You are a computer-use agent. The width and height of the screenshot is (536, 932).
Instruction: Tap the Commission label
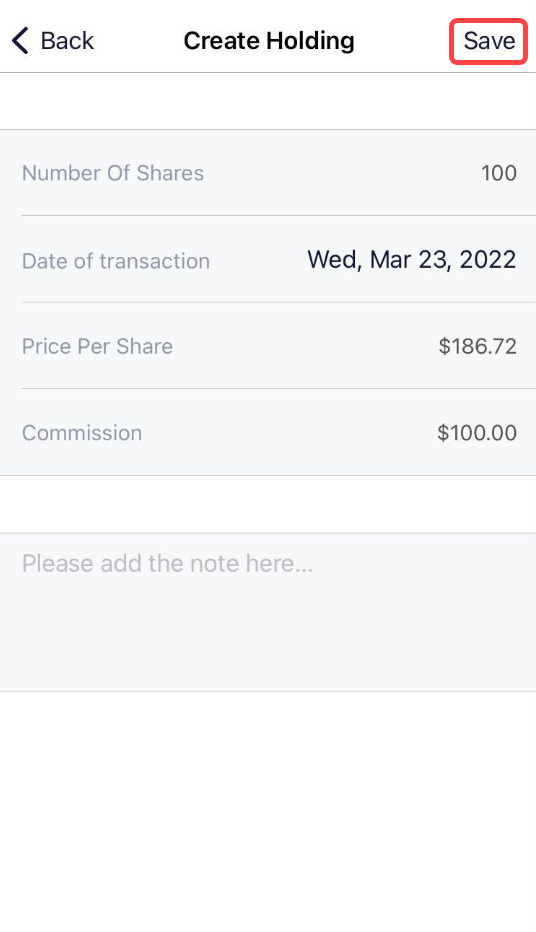tap(82, 433)
